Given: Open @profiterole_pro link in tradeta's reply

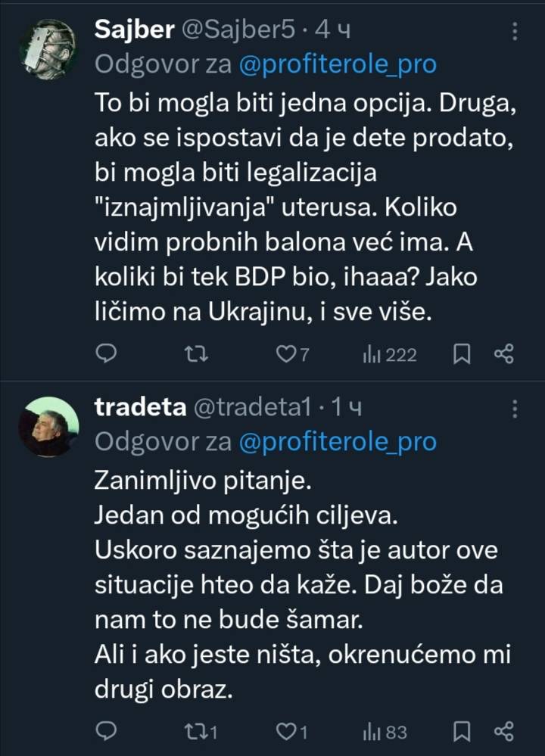Looking at the screenshot, I should pyautogui.click(x=337, y=442).
